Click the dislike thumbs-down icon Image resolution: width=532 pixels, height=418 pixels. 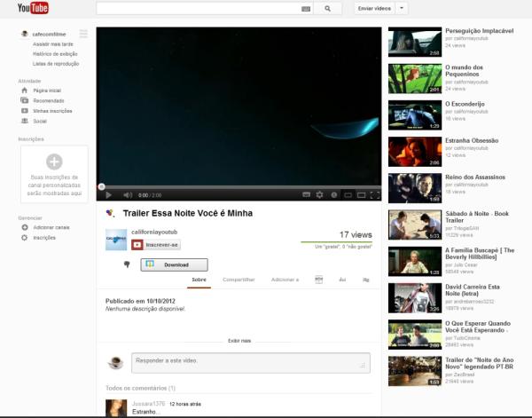(x=127, y=264)
